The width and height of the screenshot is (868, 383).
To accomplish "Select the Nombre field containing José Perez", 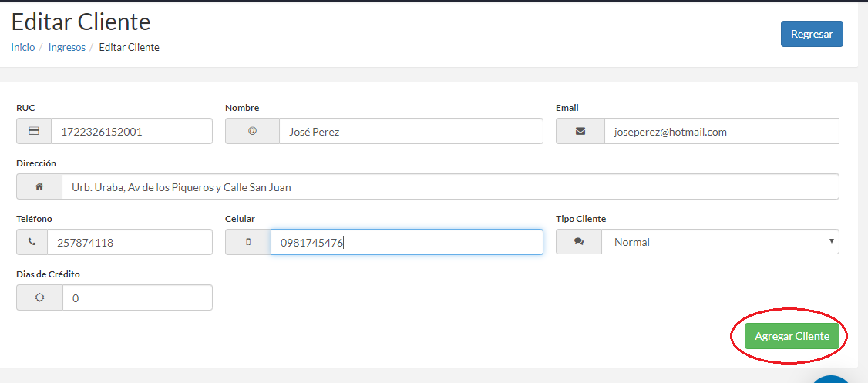I will (411, 131).
